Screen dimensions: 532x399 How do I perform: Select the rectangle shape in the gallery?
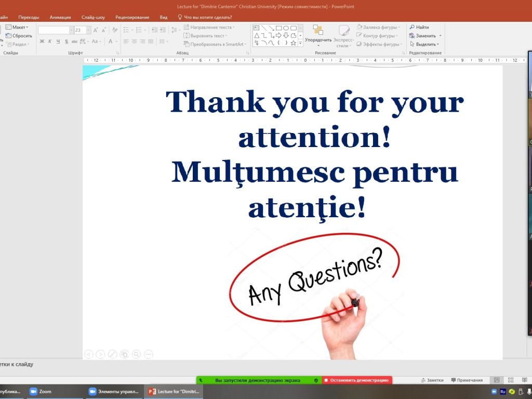coord(279,28)
